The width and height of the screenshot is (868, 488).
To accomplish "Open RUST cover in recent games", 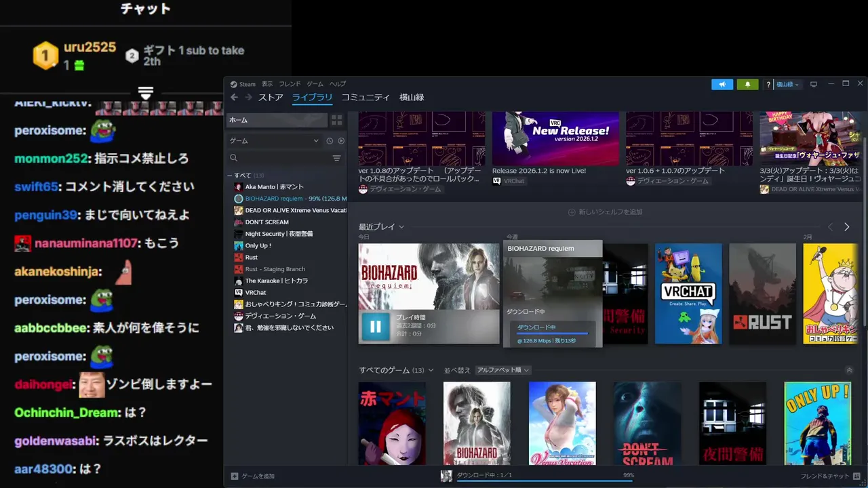I will coord(762,293).
